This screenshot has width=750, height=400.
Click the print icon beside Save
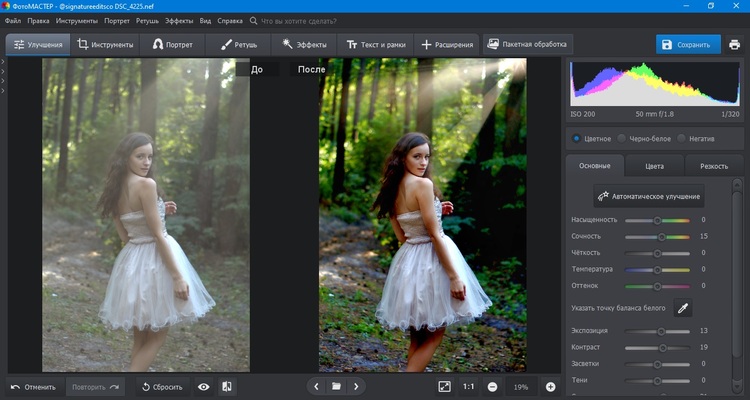click(734, 45)
